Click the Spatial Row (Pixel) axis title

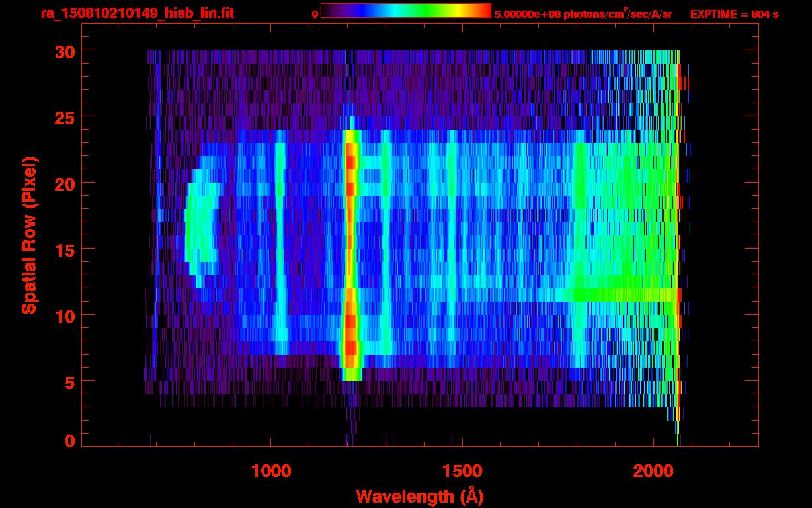pyautogui.click(x=29, y=235)
